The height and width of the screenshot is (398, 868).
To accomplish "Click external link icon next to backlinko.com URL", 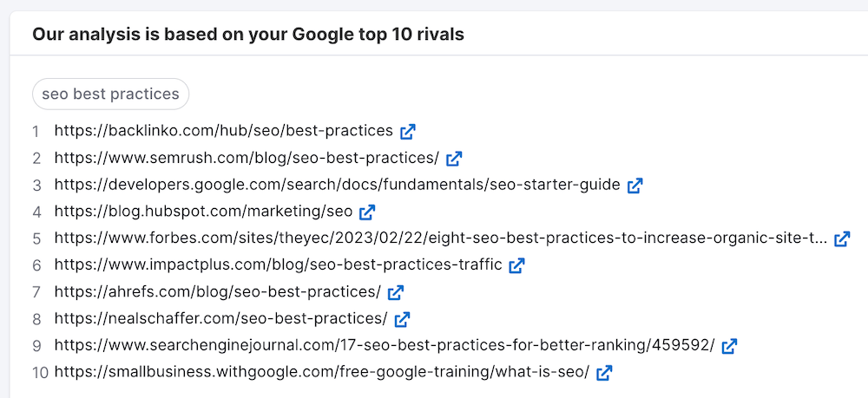I will 408,132.
